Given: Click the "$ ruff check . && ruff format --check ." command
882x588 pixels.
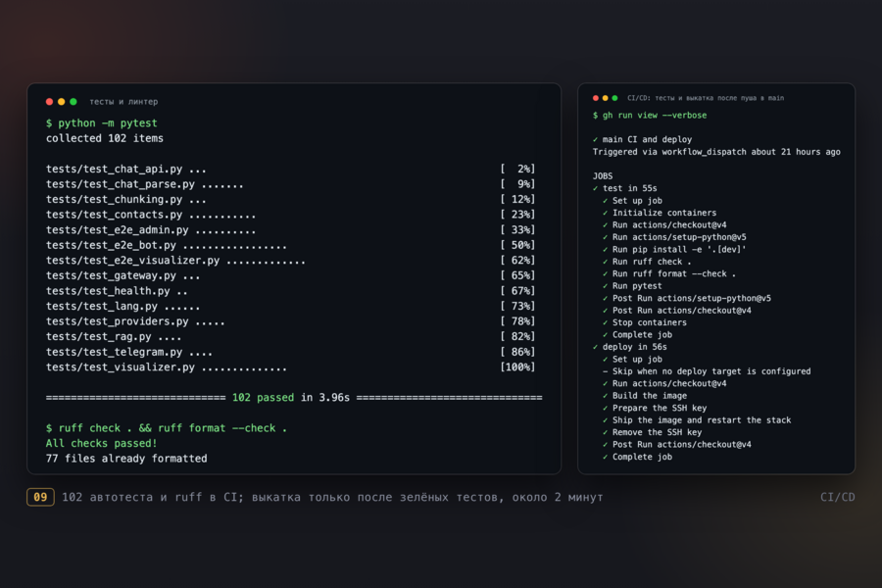Looking at the screenshot, I should pos(167,428).
